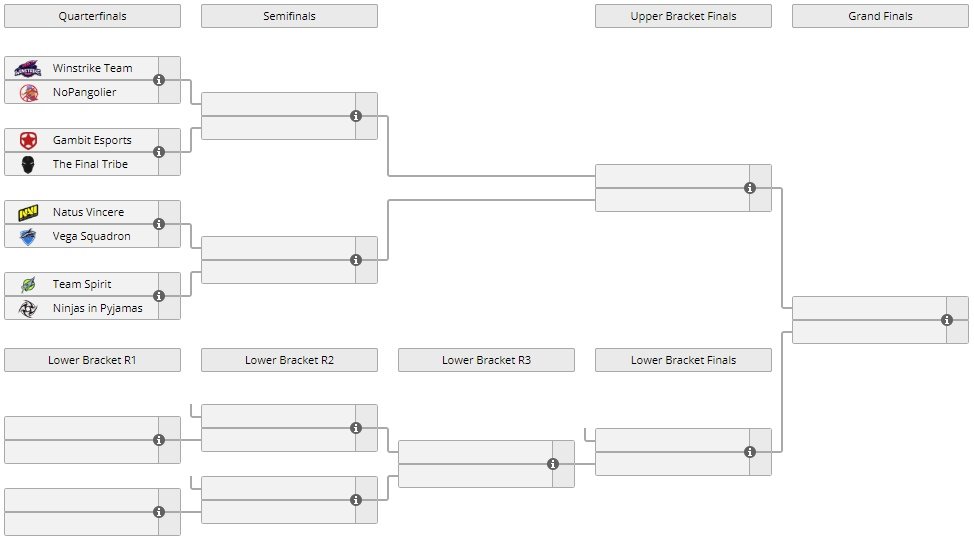Select the Lower Bracket R3 header
The image size is (974, 540).
coord(486,360)
